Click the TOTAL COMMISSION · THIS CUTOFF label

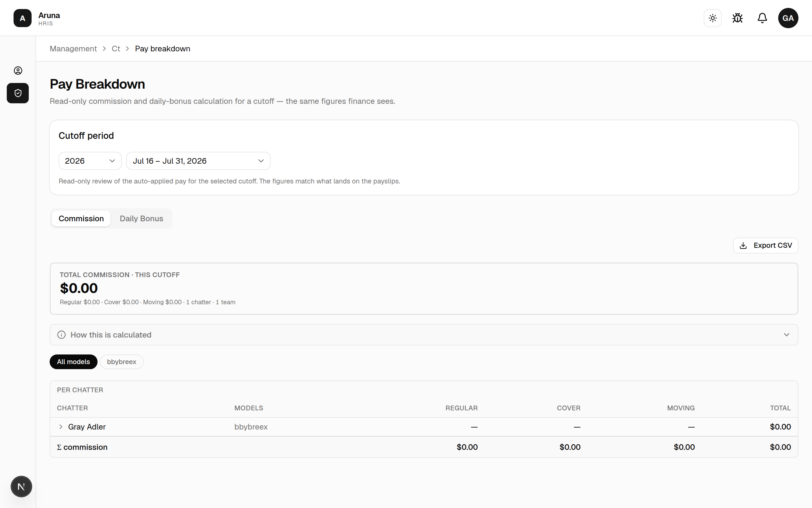(120, 275)
